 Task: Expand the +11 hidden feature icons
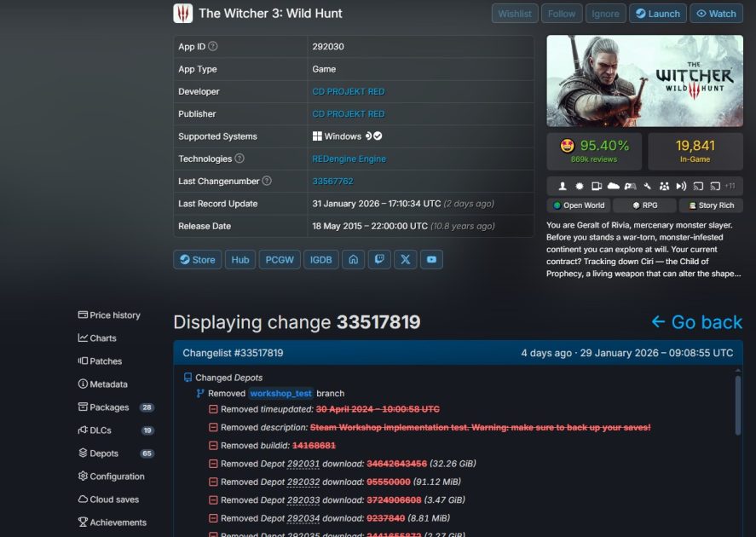[730, 185]
